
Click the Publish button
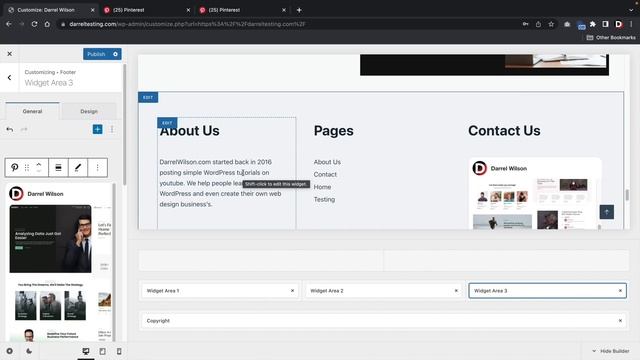(96, 54)
